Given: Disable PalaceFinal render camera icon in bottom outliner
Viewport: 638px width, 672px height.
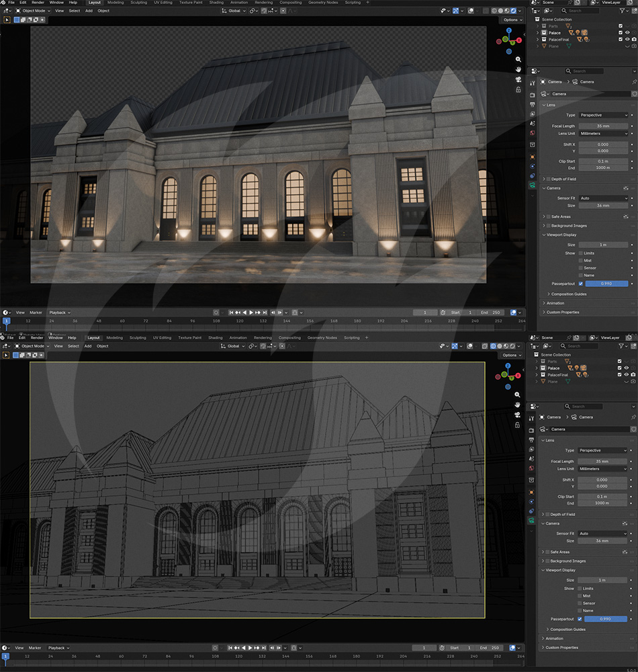Looking at the screenshot, I should pos(633,374).
